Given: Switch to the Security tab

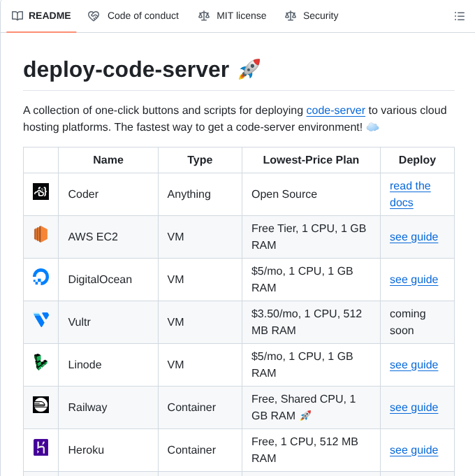Looking at the screenshot, I should pyautogui.click(x=312, y=16).
